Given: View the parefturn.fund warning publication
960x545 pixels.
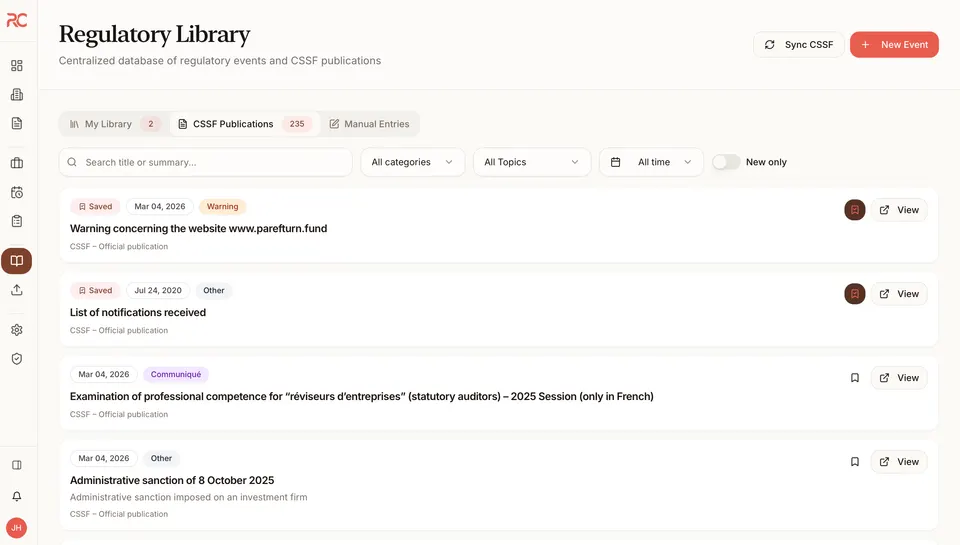Looking at the screenshot, I should (899, 210).
